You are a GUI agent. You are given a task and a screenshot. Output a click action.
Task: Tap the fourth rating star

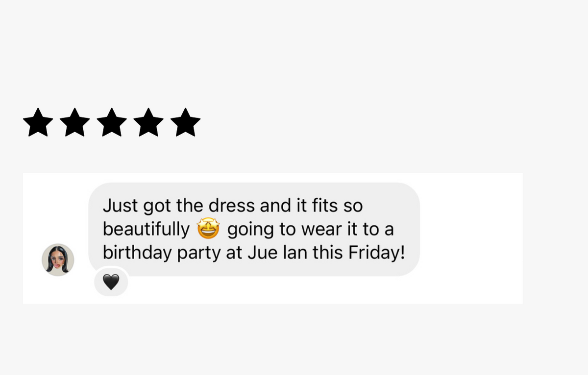click(148, 122)
